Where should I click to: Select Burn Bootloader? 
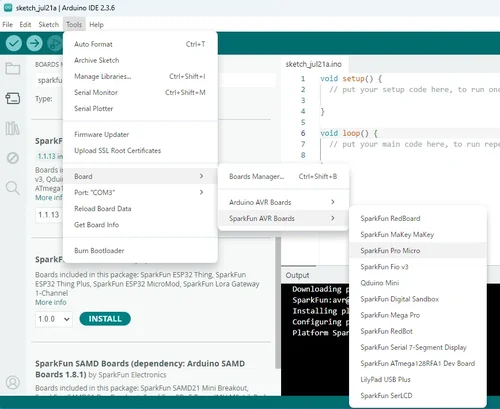click(x=140, y=251)
